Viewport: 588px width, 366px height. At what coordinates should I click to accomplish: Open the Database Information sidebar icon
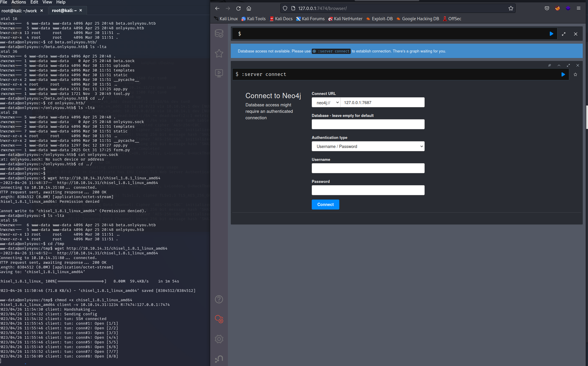[x=219, y=33]
